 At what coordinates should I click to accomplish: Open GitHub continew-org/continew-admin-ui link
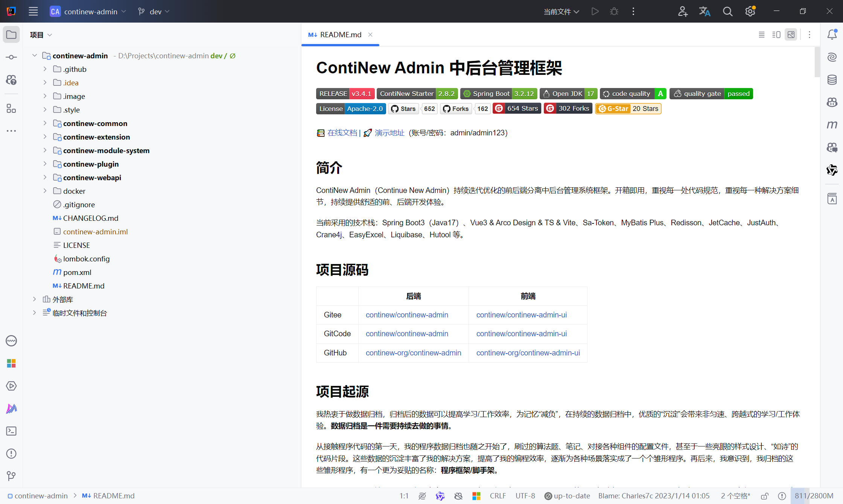coord(528,353)
